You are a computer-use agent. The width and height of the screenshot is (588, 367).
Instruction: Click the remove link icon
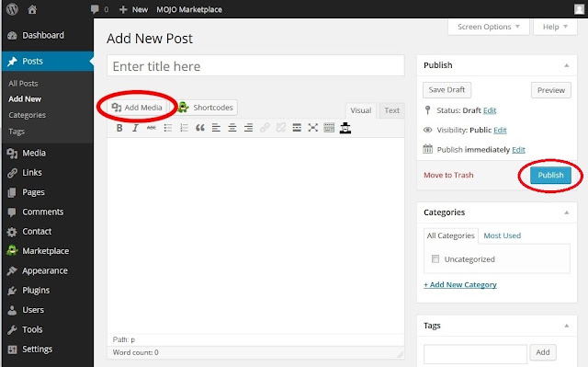tap(280, 128)
